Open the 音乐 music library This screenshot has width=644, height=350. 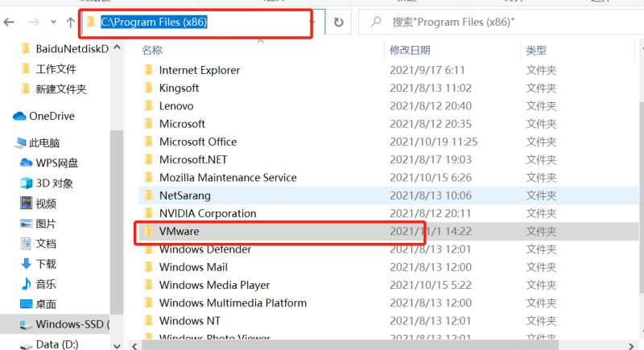(46, 284)
